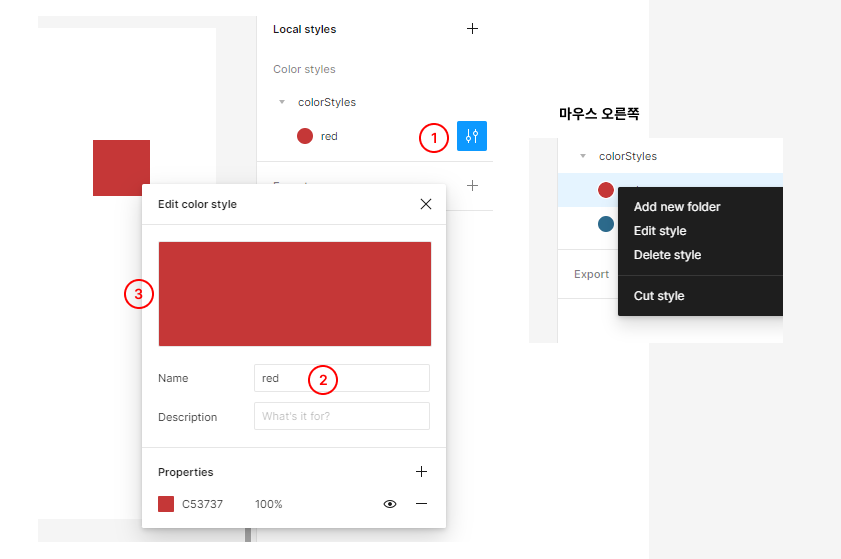841x559 pixels.
Task: Add a new property with Properties plus
Action: [x=422, y=472]
